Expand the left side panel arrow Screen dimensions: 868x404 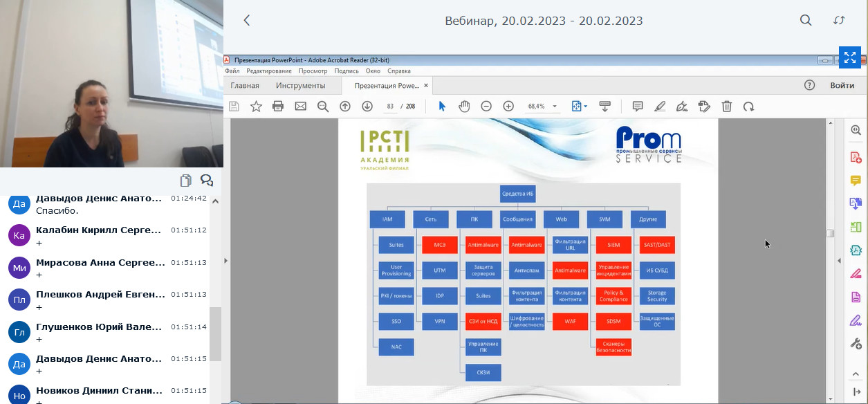[x=226, y=261]
